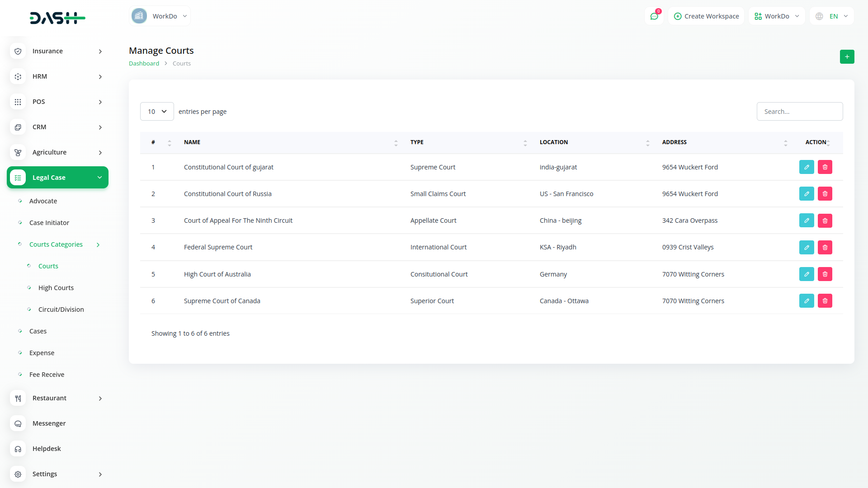Go to Advocate menu item
868x488 pixels.
(x=43, y=201)
